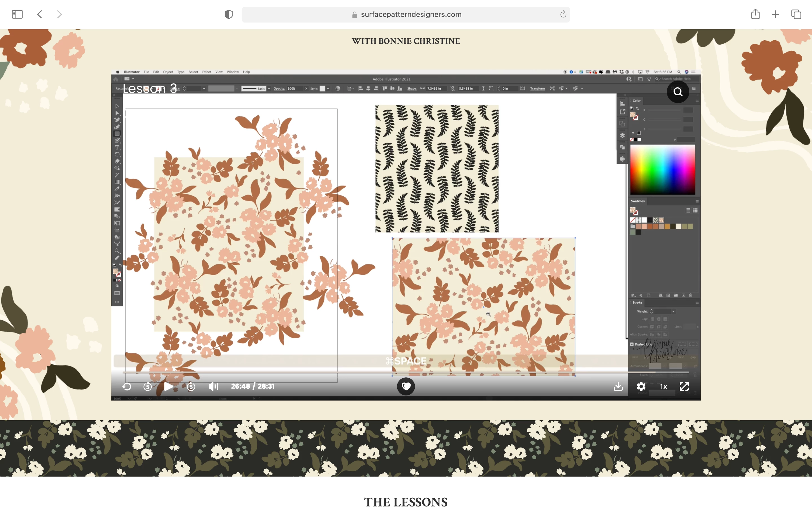Mute the video volume
Viewport: 812px width, 507px height.
[213, 387]
